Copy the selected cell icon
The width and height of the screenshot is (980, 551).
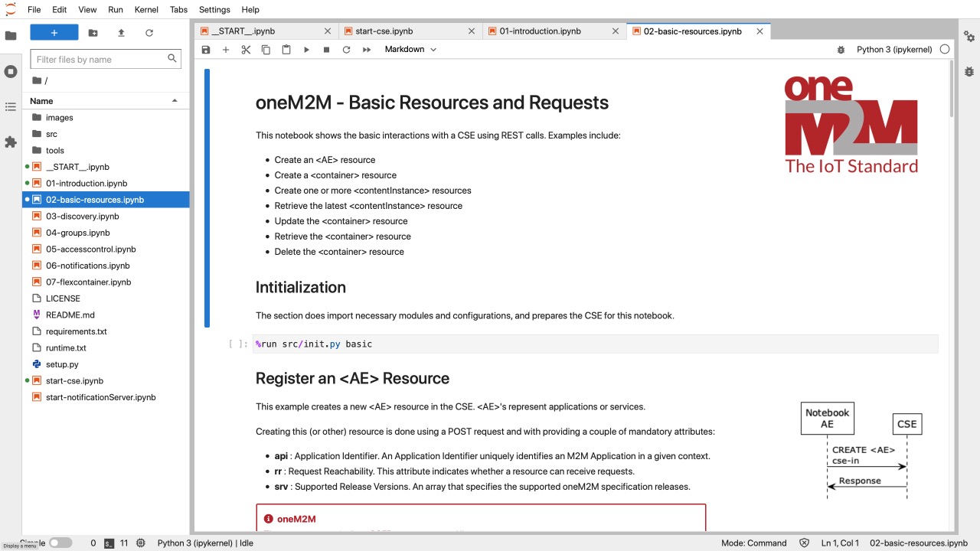[266, 50]
